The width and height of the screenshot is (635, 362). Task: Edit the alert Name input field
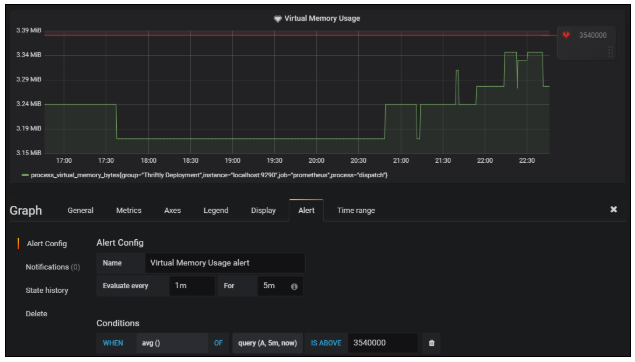(225, 263)
